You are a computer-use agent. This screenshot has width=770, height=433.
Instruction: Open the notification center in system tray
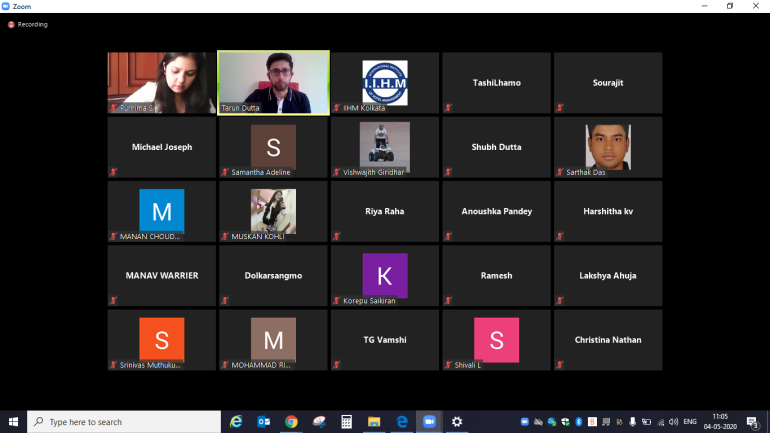[753, 422]
